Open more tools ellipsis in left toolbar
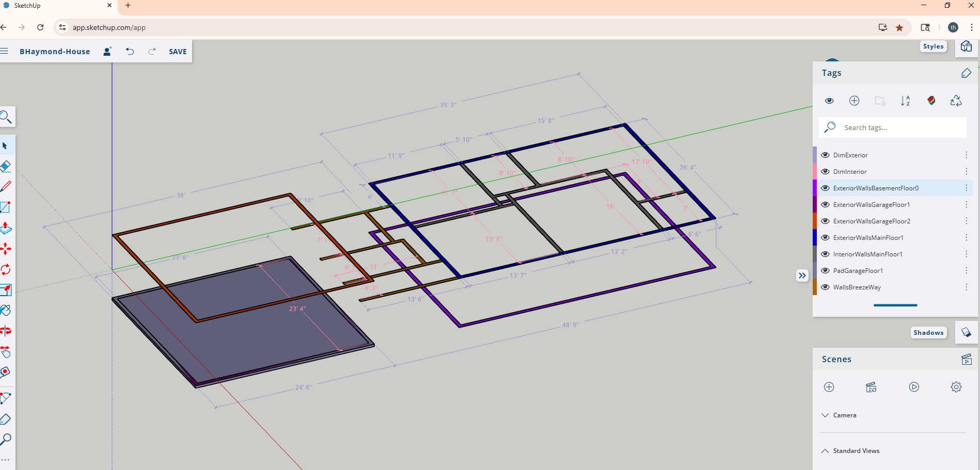Image resolution: width=980 pixels, height=470 pixels. [x=6, y=460]
